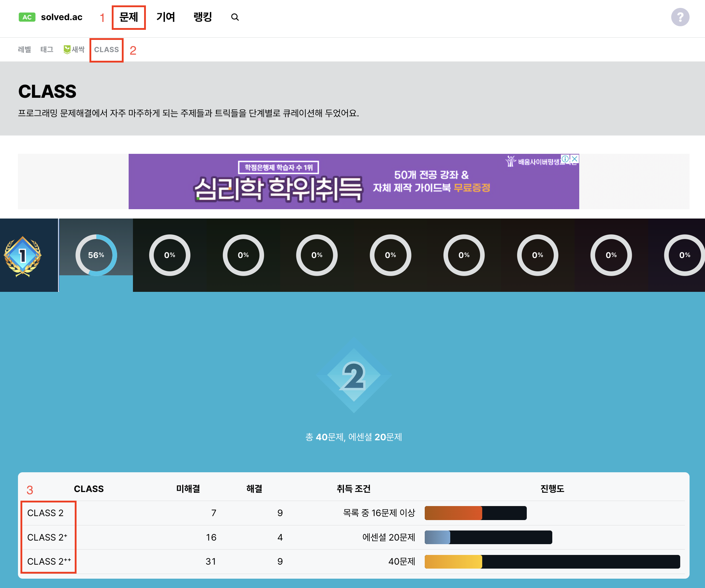Open the CLASS 2 row link

[45, 513]
